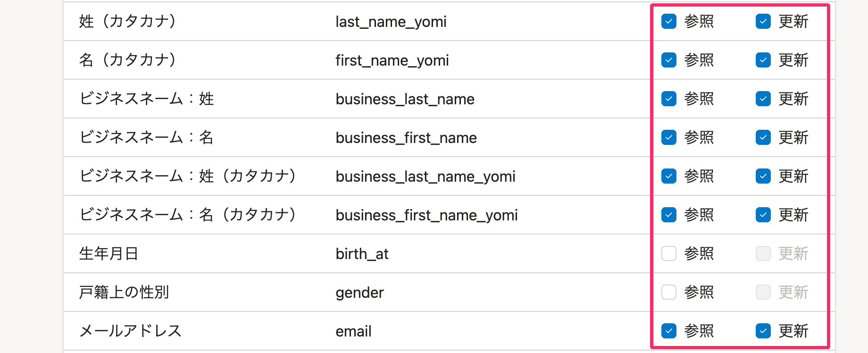Uncheck 更新 on business_first_name row
The width and height of the screenshot is (868, 353).
coord(763,137)
